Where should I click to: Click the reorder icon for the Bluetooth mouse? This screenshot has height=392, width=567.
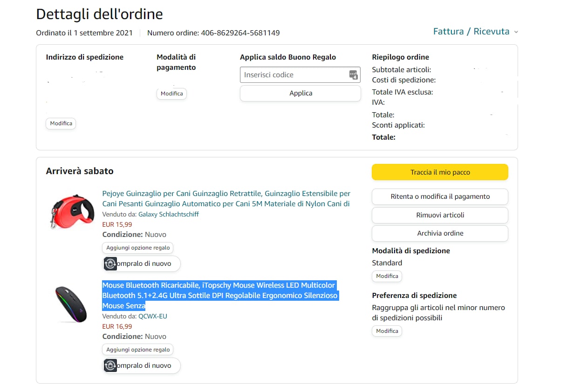tap(110, 366)
